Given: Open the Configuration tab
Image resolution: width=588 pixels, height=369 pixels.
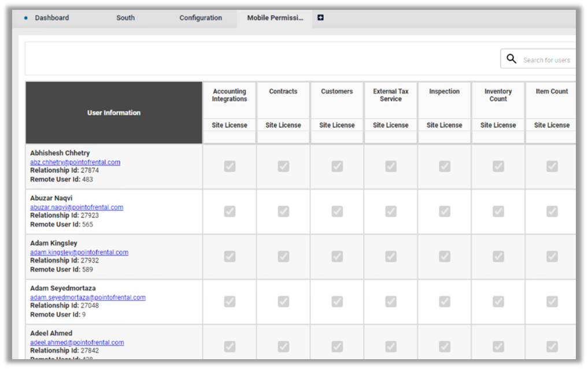Looking at the screenshot, I should 201,18.
